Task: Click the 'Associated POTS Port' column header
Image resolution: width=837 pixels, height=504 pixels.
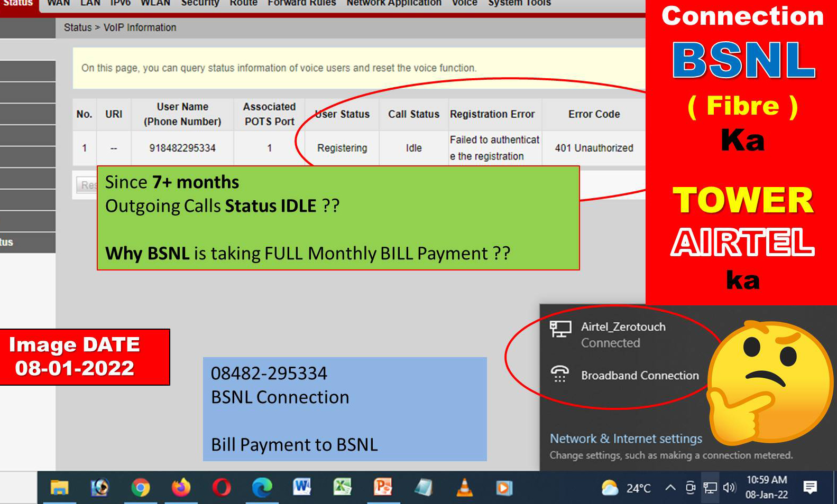Action: tap(269, 114)
